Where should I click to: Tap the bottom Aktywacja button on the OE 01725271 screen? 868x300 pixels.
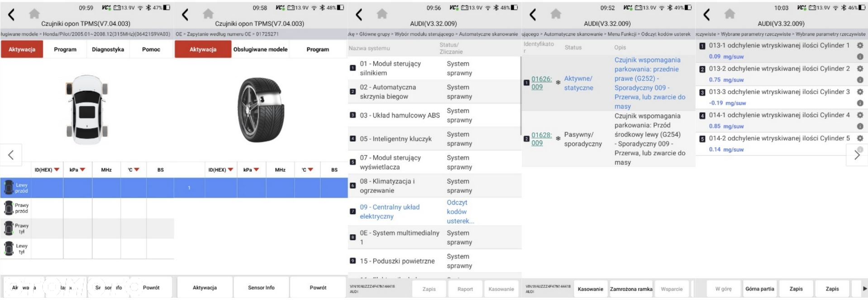[x=205, y=287]
